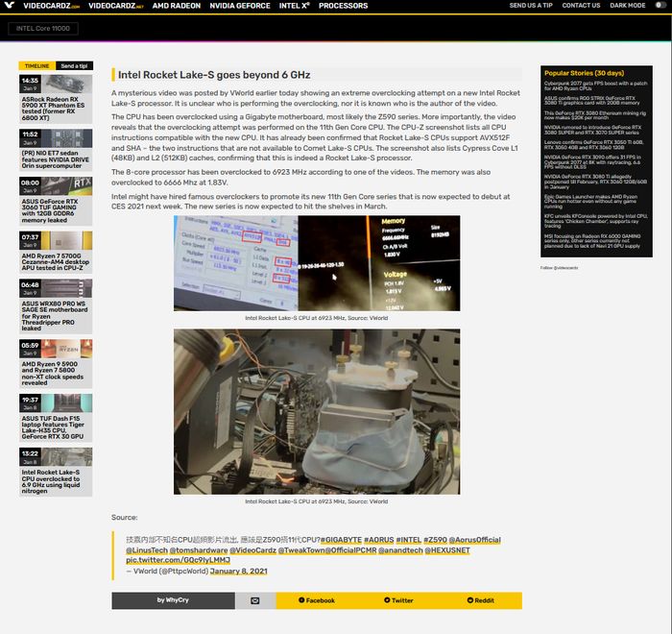Open @VideoCardz mention in tweet
This screenshot has width=672, height=634.
coord(252,549)
